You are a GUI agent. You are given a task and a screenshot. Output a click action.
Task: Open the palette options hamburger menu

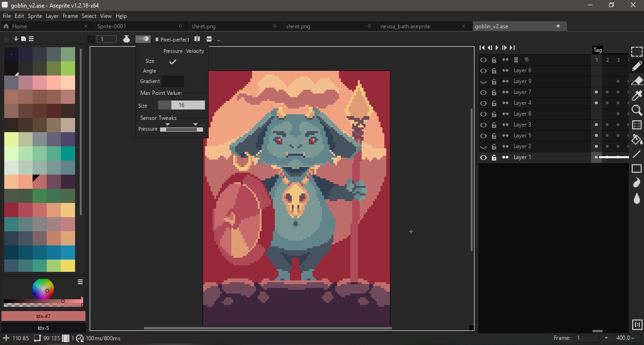(x=31, y=39)
